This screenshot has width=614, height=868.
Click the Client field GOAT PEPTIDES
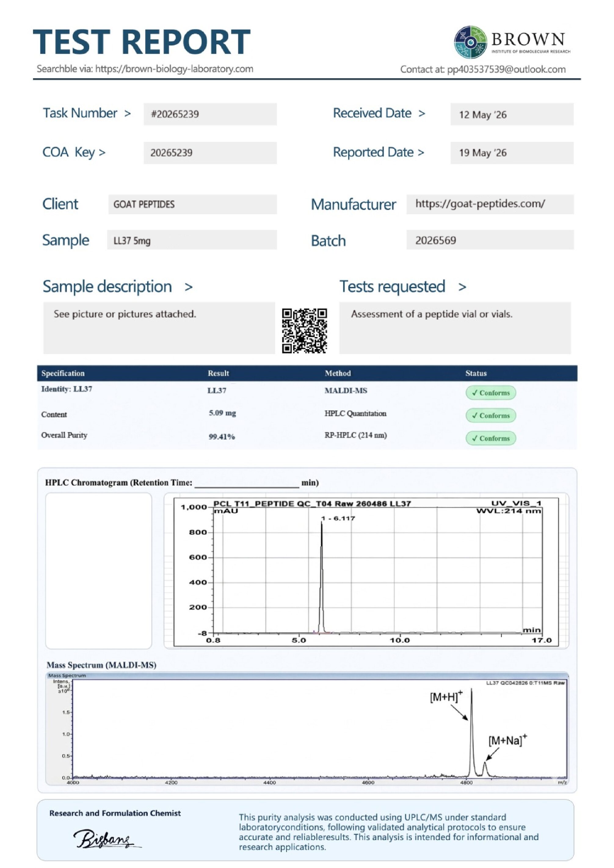[x=192, y=204]
